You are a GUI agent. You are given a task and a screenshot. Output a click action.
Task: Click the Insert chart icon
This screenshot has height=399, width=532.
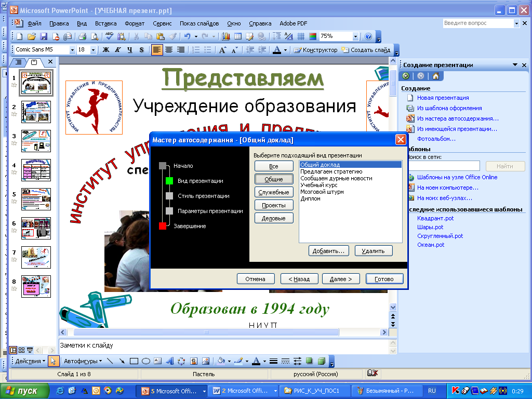pos(225,36)
